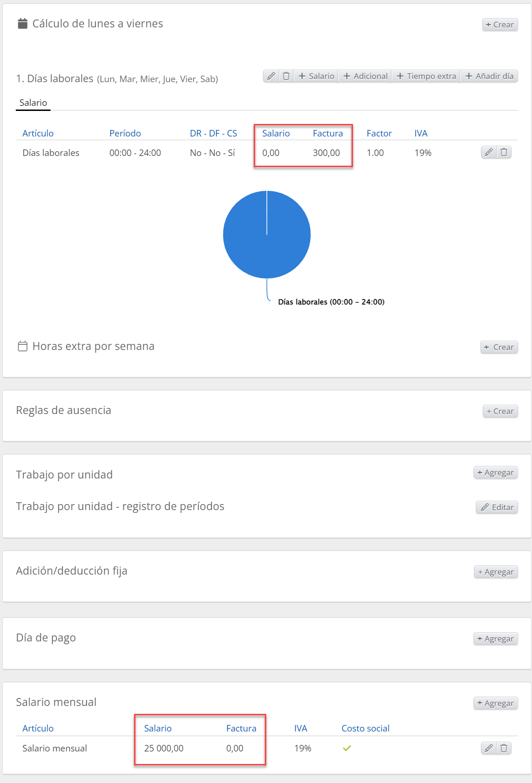Screen dimensions: 532x783
Task: Delete the Días laborales salary row
Action: click(x=504, y=152)
